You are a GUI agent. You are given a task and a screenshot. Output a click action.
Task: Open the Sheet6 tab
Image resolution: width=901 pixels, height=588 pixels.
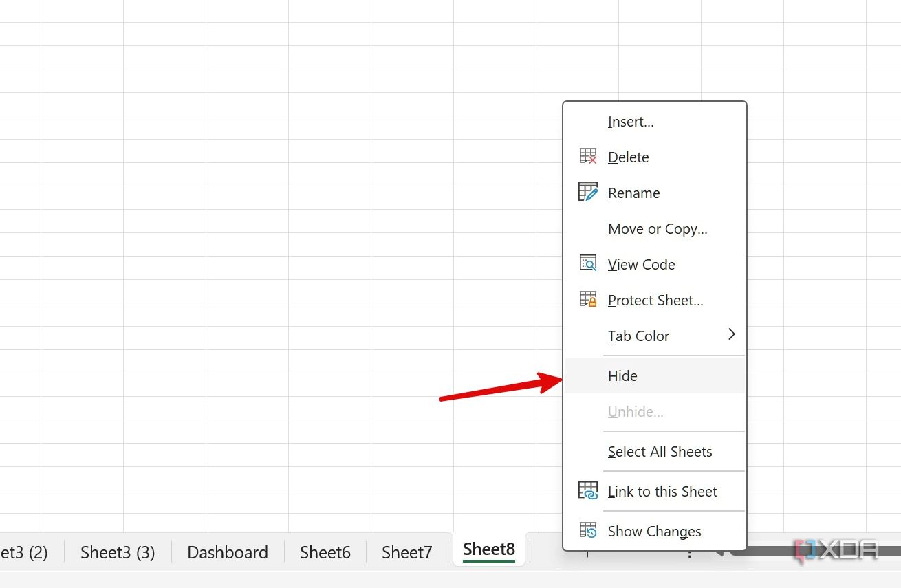[x=325, y=552]
